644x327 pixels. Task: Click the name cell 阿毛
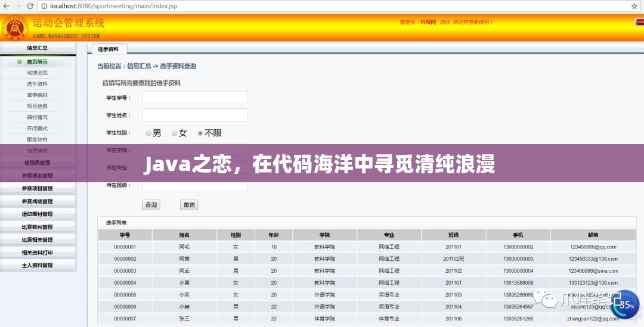184,247
